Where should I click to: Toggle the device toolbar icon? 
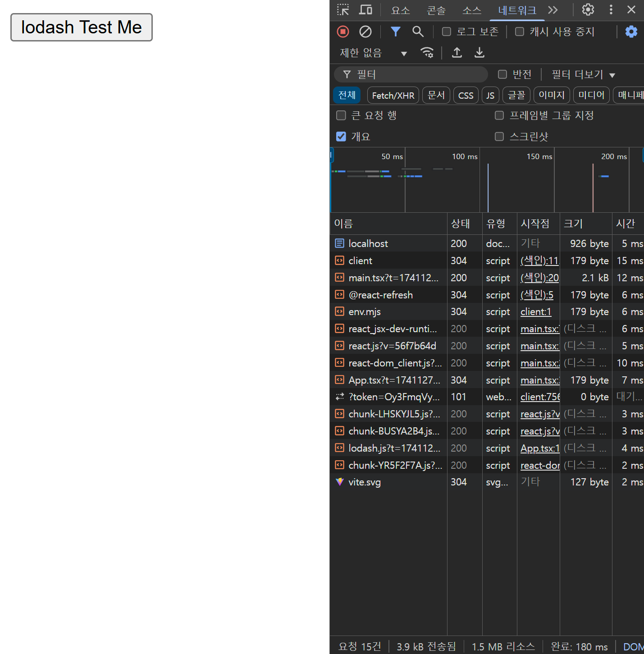[365, 9]
